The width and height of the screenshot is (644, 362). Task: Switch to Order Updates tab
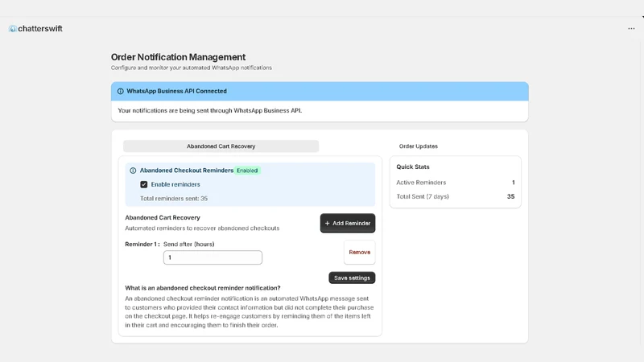click(x=418, y=146)
